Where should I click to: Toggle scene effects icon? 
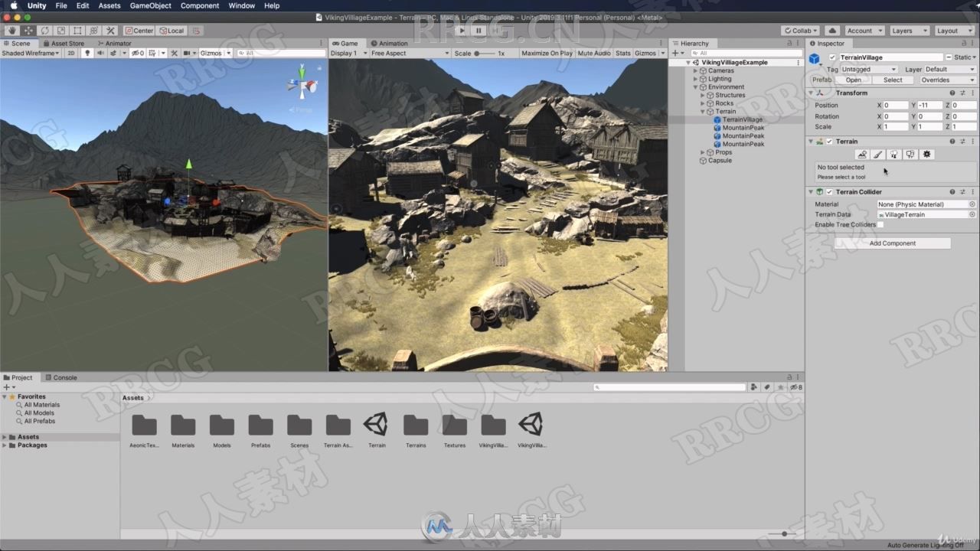113,54
